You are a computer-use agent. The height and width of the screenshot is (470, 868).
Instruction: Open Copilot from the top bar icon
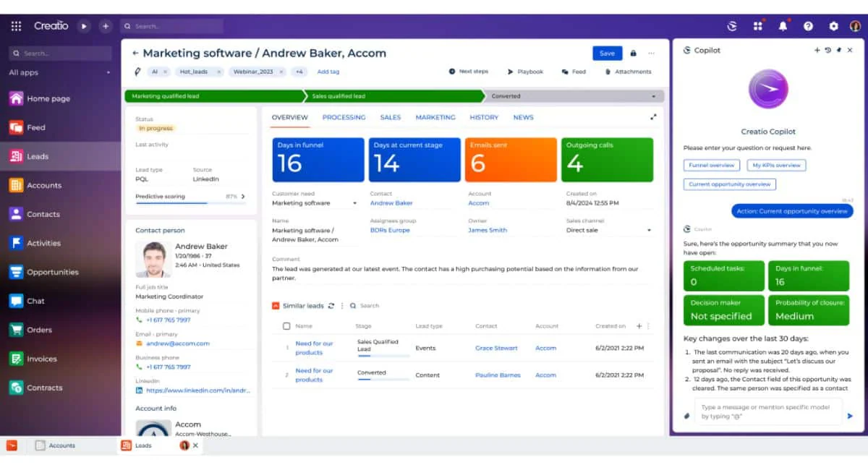[x=732, y=26]
